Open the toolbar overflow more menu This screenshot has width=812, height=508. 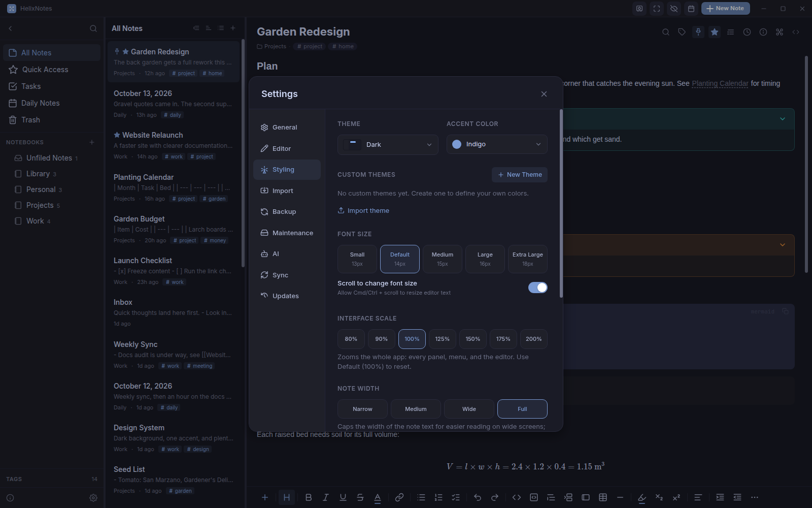755,497
